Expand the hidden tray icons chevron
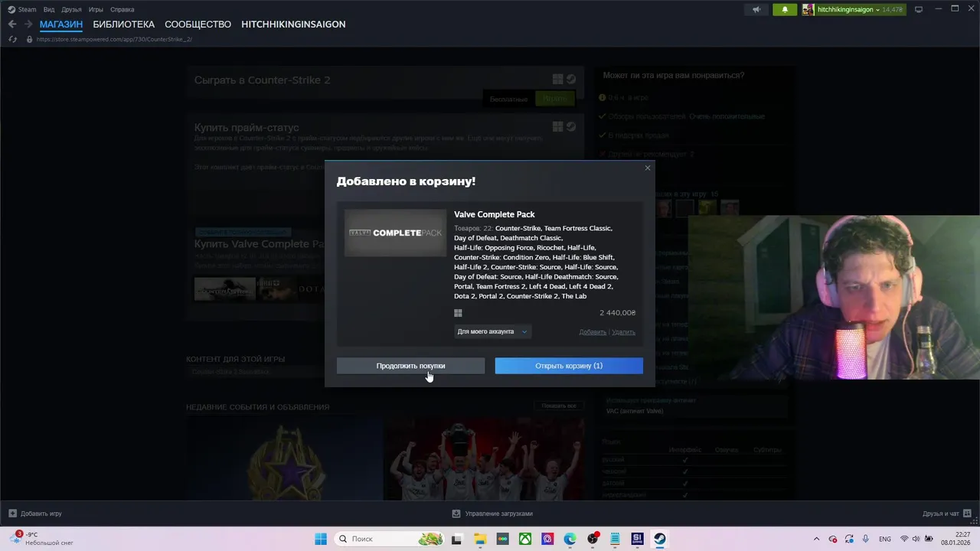The width and height of the screenshot is (980, 551). tap(816, 539)
